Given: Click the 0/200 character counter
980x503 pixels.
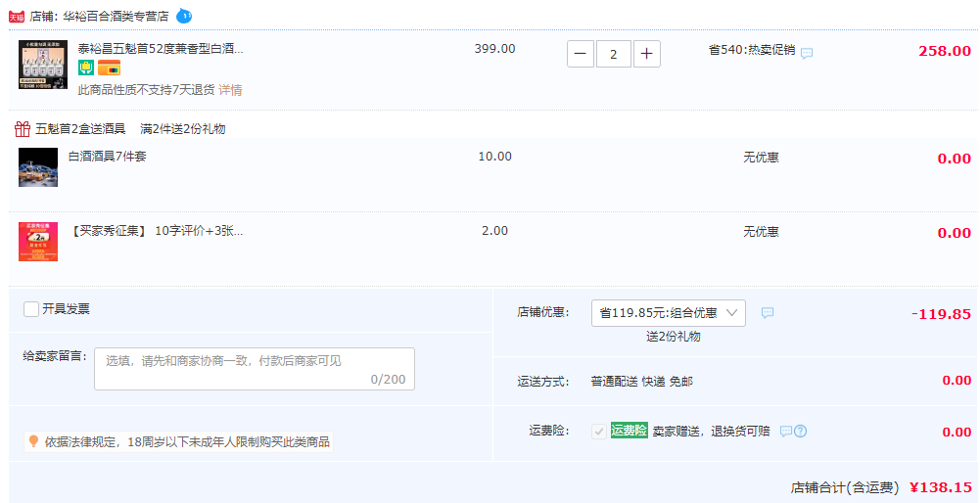Looking at the screenshot, I should [x=388, y=380].
